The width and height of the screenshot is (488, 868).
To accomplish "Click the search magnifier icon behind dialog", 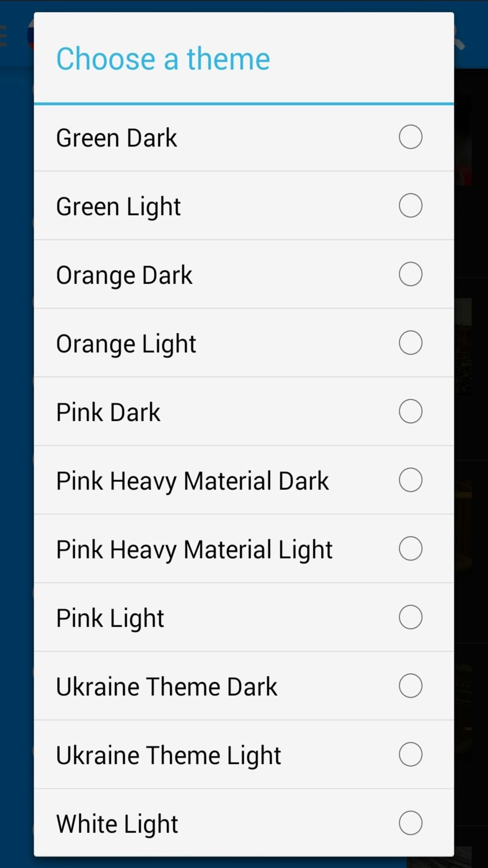I will (459, 38).
